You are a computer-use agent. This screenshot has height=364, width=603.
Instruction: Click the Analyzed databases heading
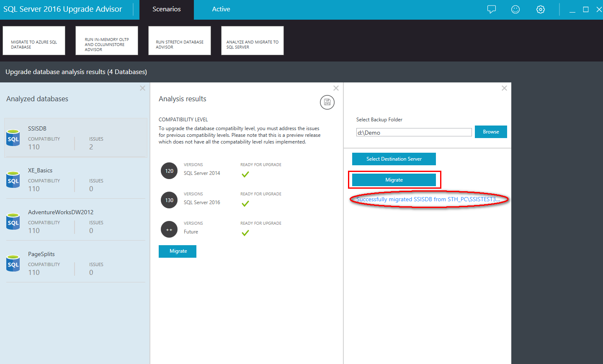point(37,99)
